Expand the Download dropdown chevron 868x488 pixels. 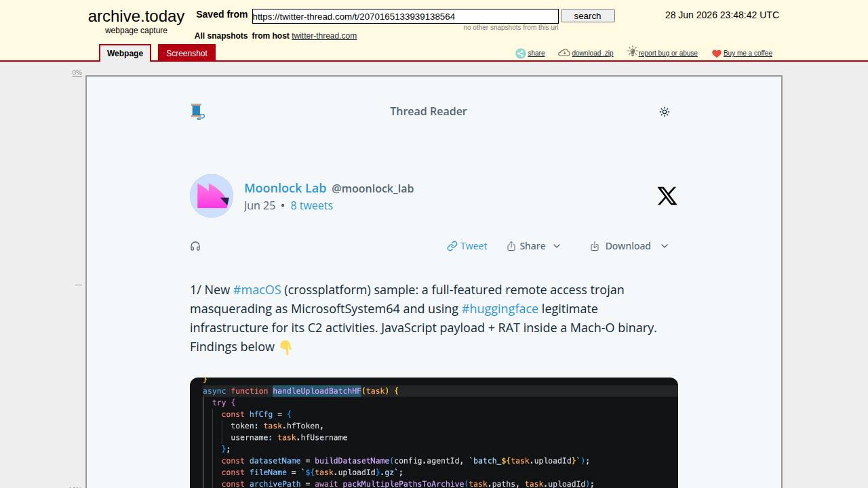coord(665,246)
